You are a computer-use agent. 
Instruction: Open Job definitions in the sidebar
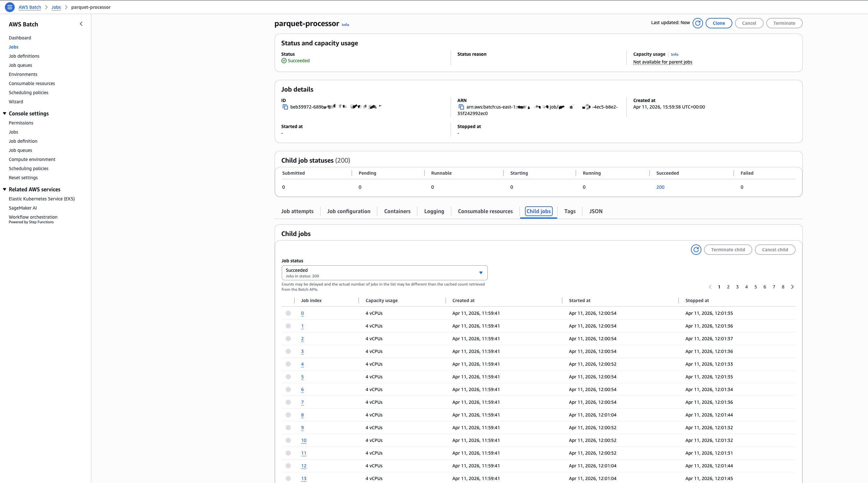pos(24,56)
